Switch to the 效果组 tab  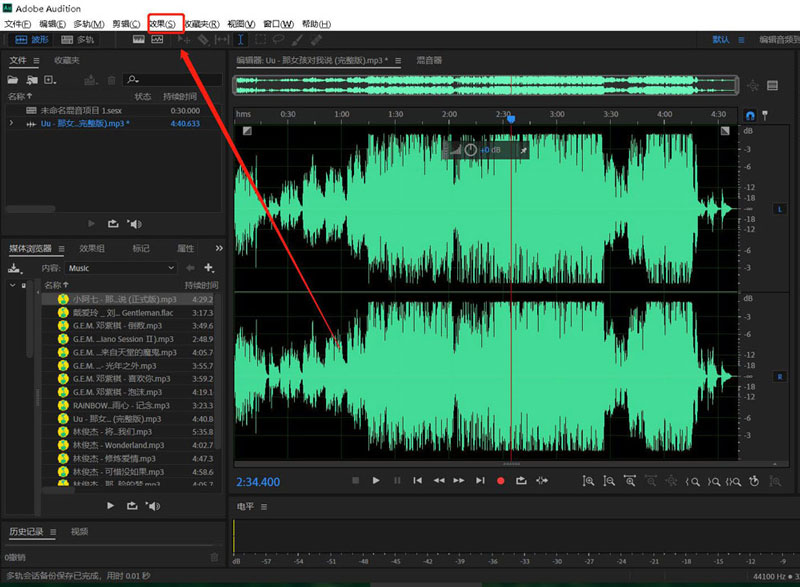point(92,248)
